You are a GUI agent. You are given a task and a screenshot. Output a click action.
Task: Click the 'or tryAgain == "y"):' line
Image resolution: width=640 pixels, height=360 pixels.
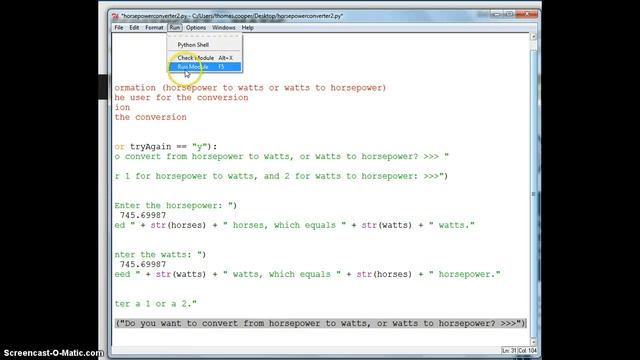pyautogui.click(x=166, y=147)
